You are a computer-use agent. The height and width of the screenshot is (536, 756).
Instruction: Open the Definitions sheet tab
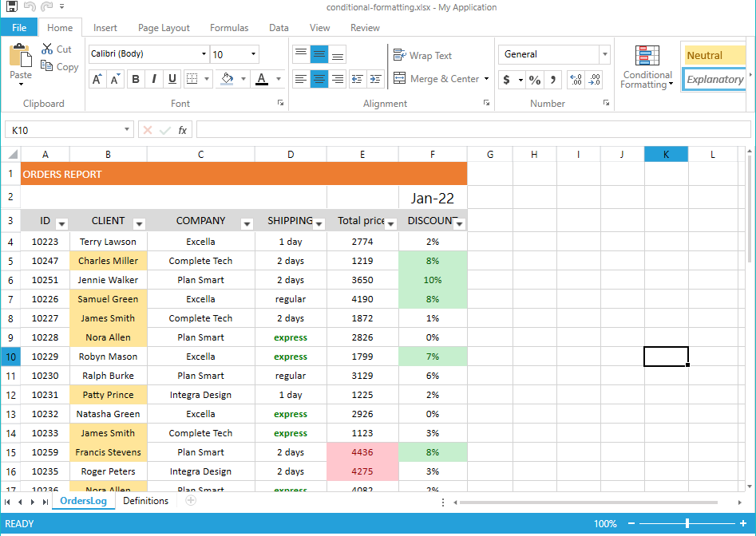(145, 501)
